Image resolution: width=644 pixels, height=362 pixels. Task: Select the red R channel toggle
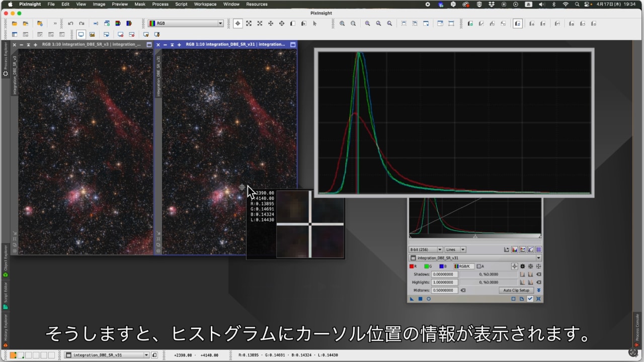pyautogui.click(x=413, y=266)
